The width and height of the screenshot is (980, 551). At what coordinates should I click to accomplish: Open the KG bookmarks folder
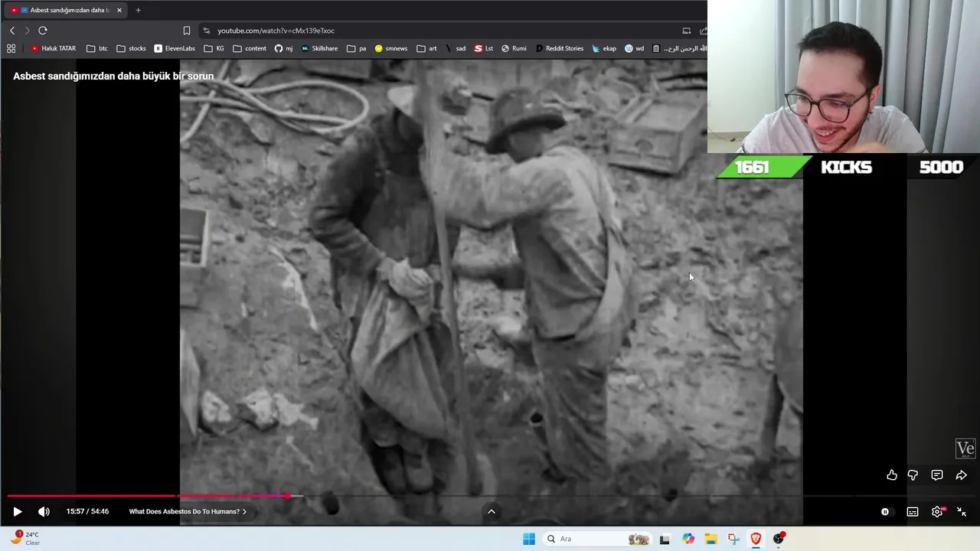tap(214, 48)
